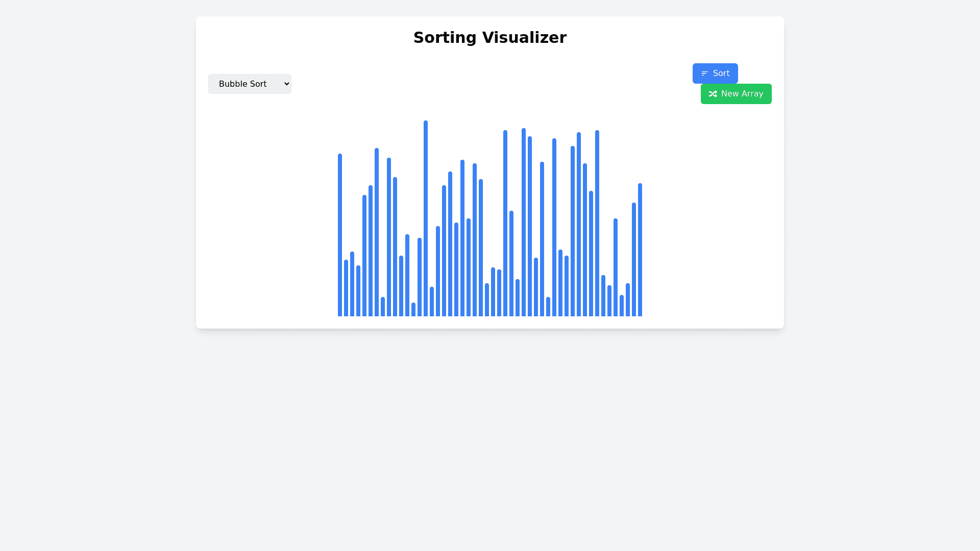Click the fourth bar from the right
980x551 pixels.
[x=622, y=306]
